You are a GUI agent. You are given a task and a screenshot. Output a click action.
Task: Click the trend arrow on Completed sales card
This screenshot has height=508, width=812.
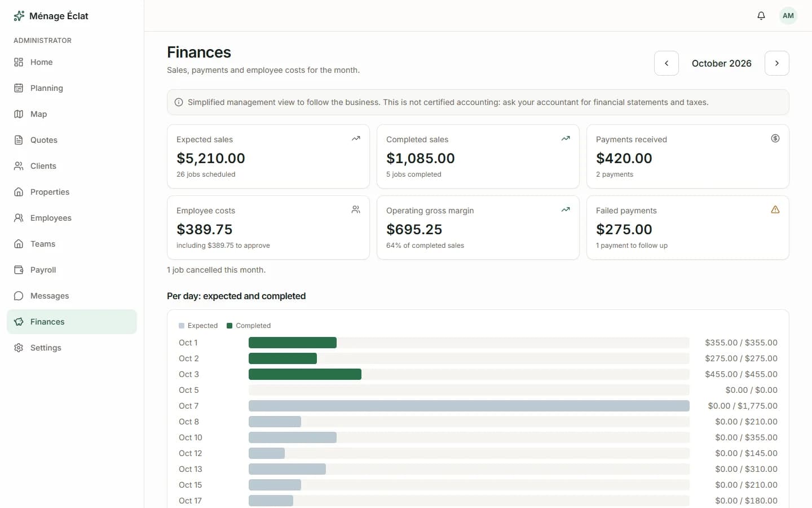[x=566, y=138]
